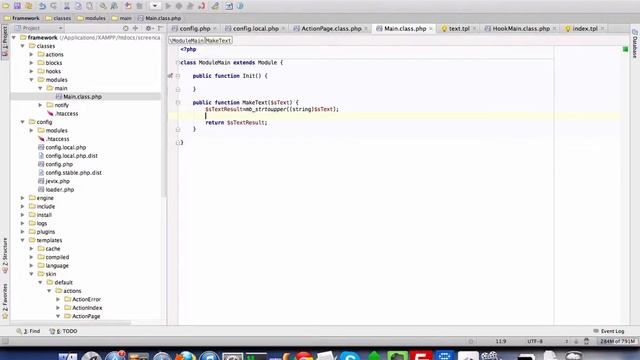Viewport: 640px width, 360px height.
Task: Click the \ModuleMain structure breadcrumb
Action: click(187, 40)
